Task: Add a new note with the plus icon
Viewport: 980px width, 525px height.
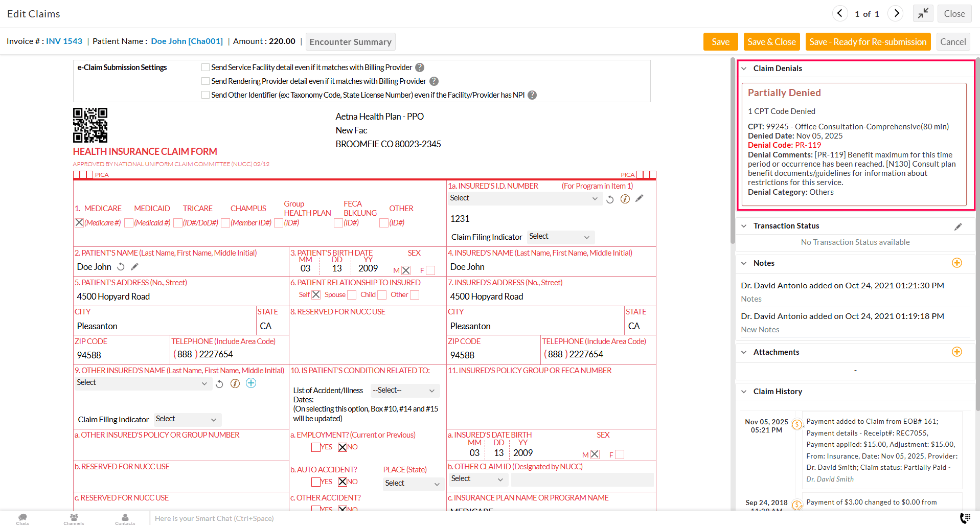Action: [957, 263]
